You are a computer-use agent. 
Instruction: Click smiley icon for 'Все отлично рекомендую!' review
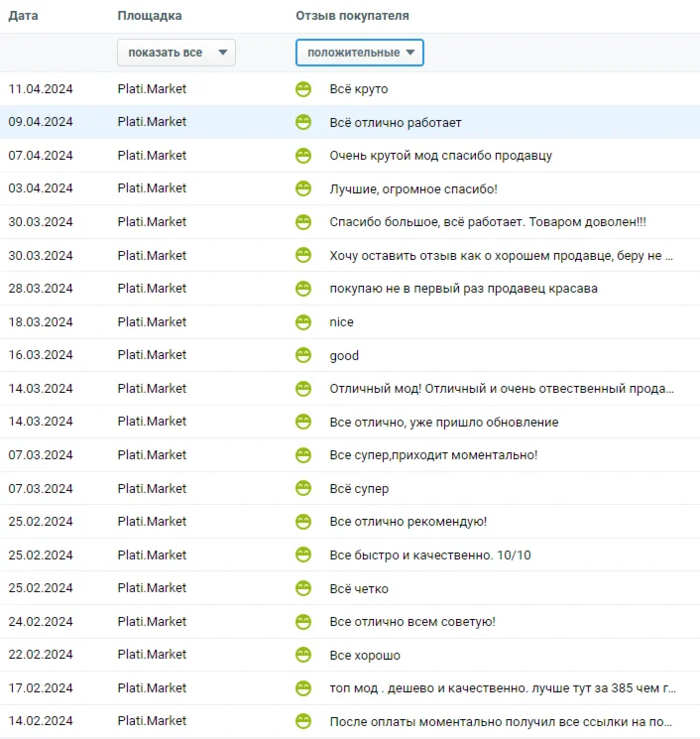point(303,522)
